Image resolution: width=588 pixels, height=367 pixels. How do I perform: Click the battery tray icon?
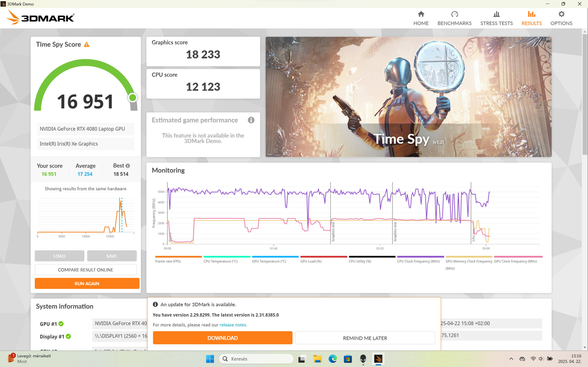[x=550, y=359]
